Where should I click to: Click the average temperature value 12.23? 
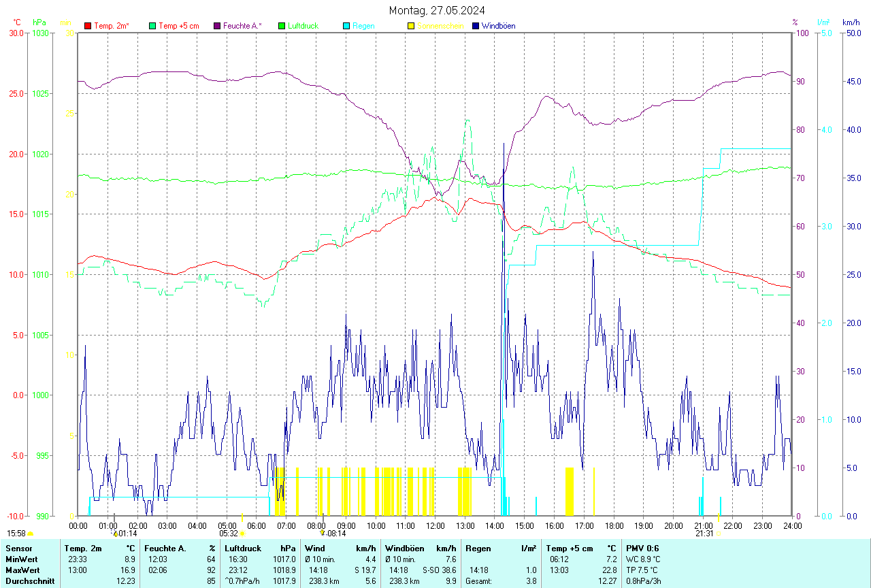(x=126, y=581)
